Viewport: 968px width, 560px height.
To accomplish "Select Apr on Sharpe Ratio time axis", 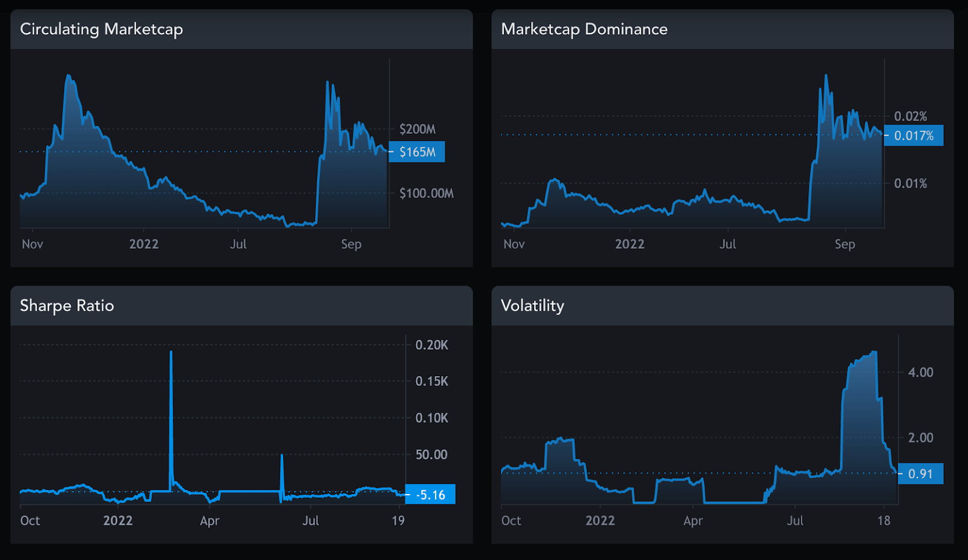I will [x=209, y=521].
